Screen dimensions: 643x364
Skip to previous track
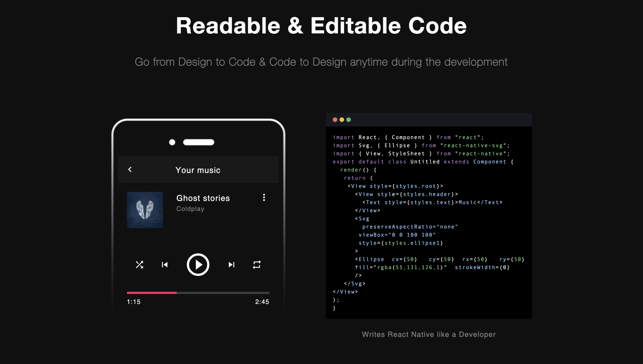(x=164, y=265)
